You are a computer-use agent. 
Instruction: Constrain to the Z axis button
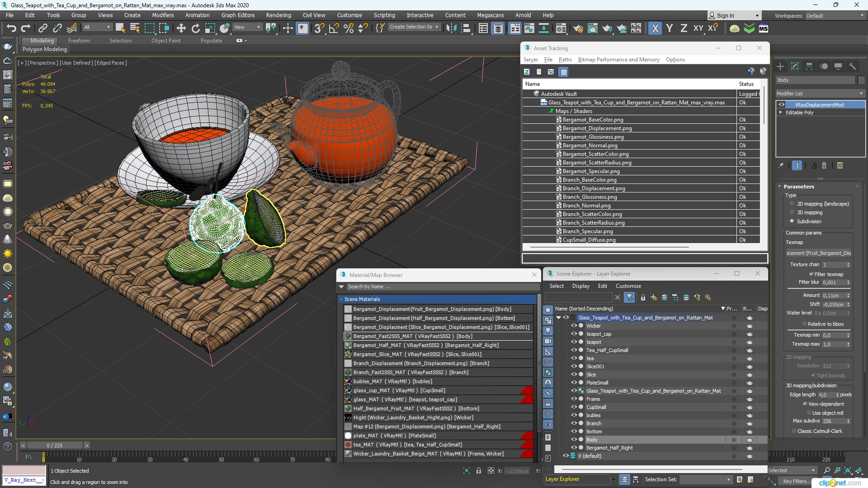tap(684, 28)
